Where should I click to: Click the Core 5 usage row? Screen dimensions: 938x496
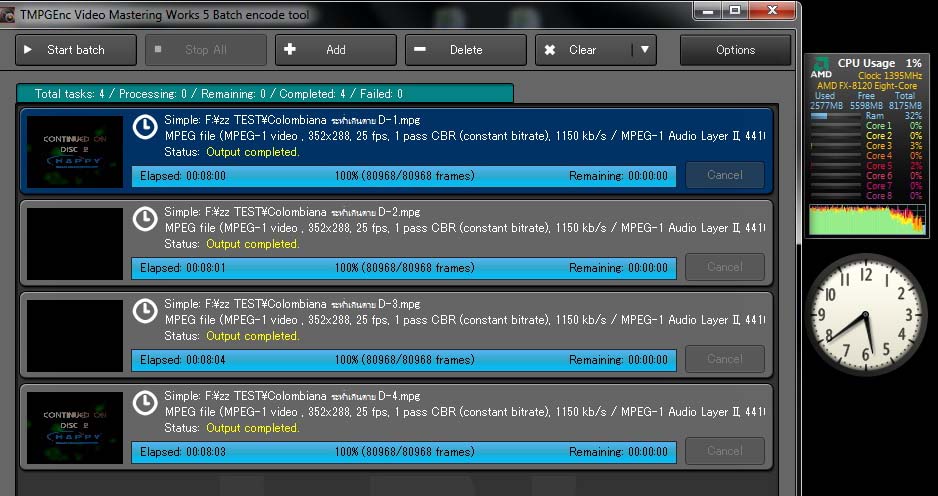[866, 166]
